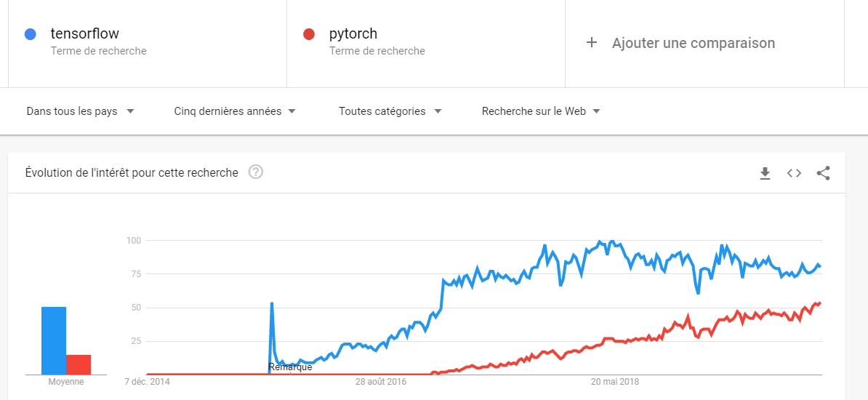This screenshot has height=400, width=868.
Task: Click the chart title "Évolution de l'intérêt"
Action: point(132,172)
